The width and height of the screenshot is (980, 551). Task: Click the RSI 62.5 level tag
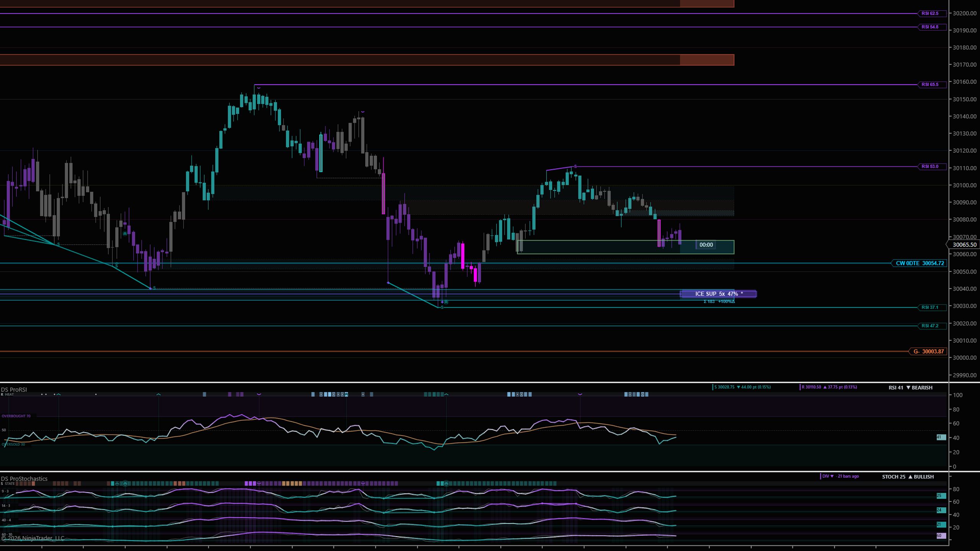tap(932, 13)
